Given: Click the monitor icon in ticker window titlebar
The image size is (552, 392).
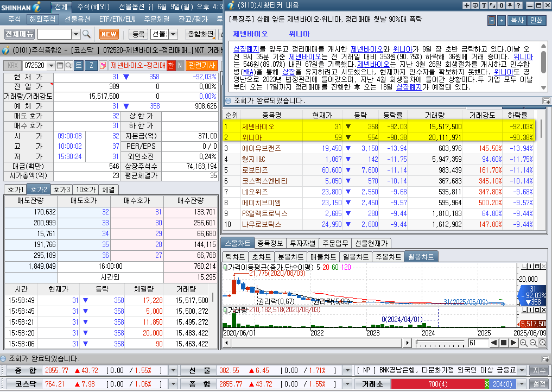Looking at the screenshot, I should (x=475, y=5).
